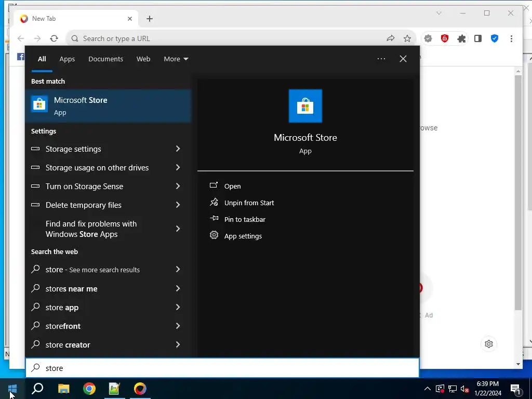Click the network tray icon

453,389
